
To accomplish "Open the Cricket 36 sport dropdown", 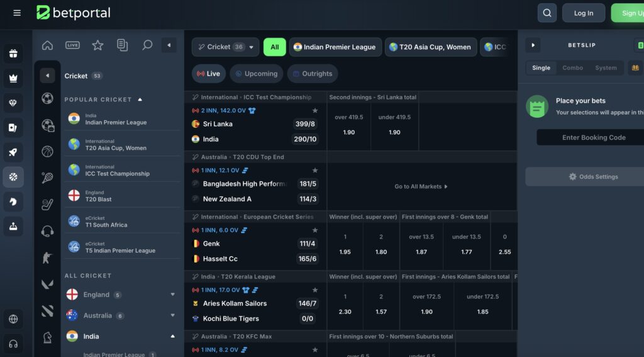I will point(226,47).
